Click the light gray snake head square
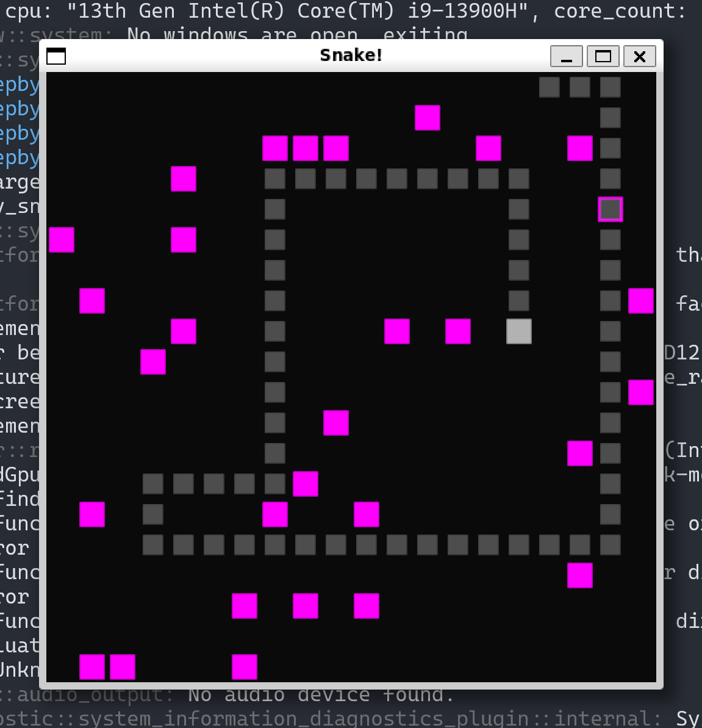 pos(519,331)
